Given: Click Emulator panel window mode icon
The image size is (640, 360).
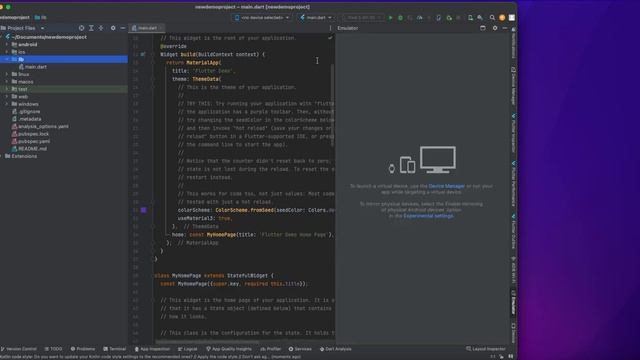Looking at the screenshot, I should 483,28.
